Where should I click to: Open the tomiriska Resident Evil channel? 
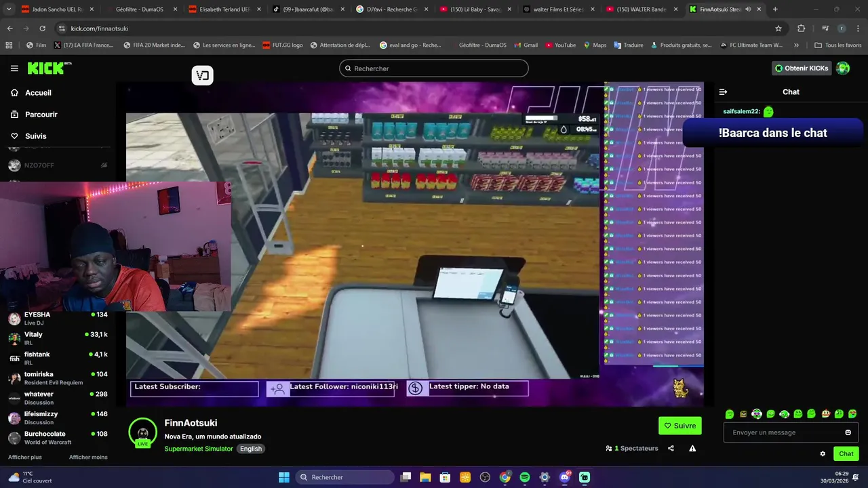[58, 378]
